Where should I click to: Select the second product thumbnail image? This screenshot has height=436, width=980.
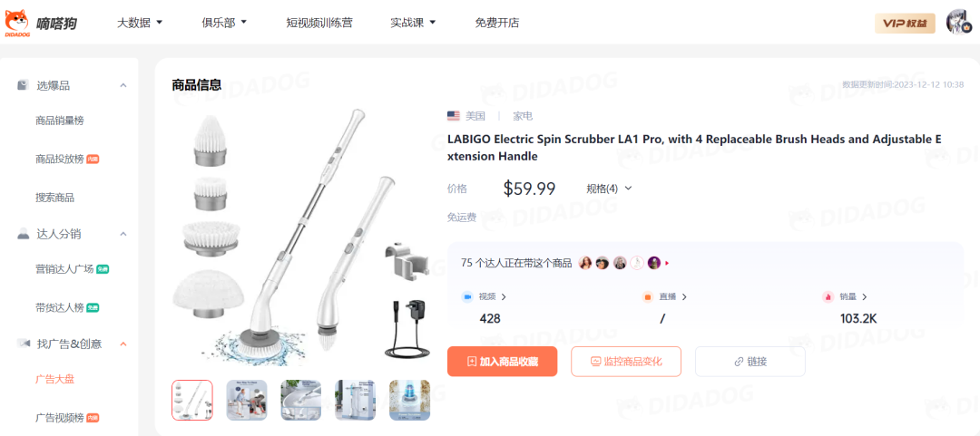tap(246, 400)
